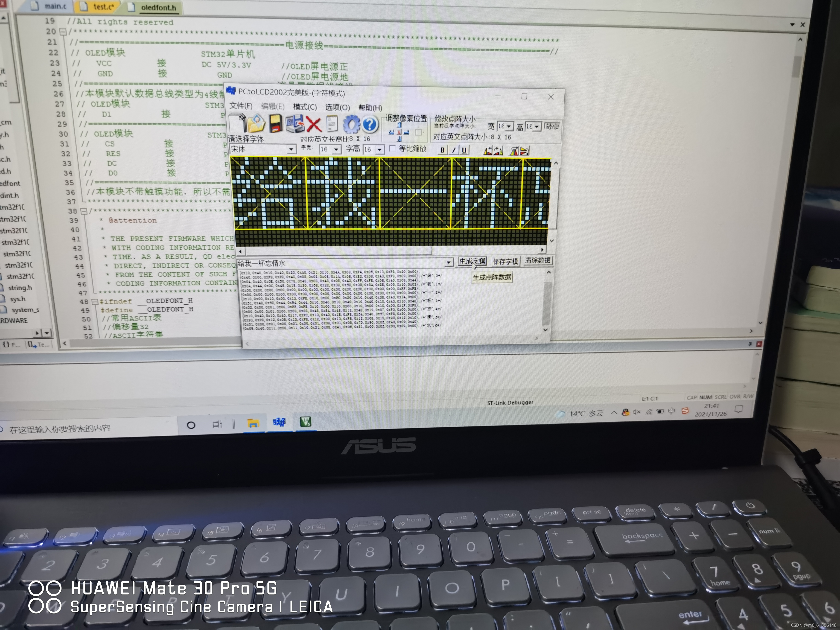Open the 模式(C) menu
Screen dimensions: 840x630
[x=305, y=107]
